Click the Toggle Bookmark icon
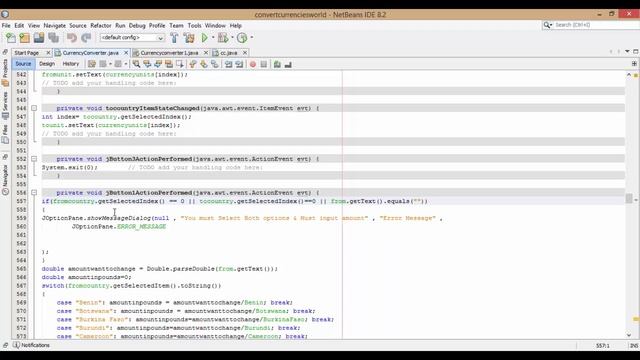Image resolution: width=640 pixels, height=360 pixels. 214,64
